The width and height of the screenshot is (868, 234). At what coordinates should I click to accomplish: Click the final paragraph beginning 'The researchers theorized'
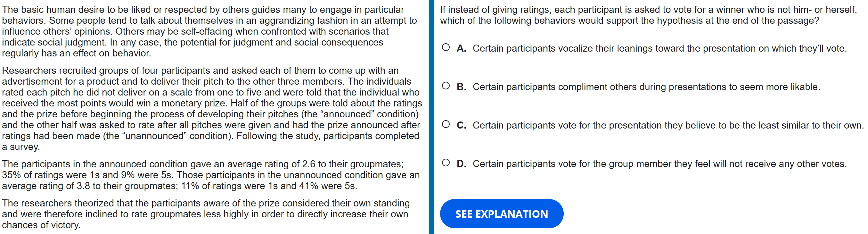tap(206, 214)
